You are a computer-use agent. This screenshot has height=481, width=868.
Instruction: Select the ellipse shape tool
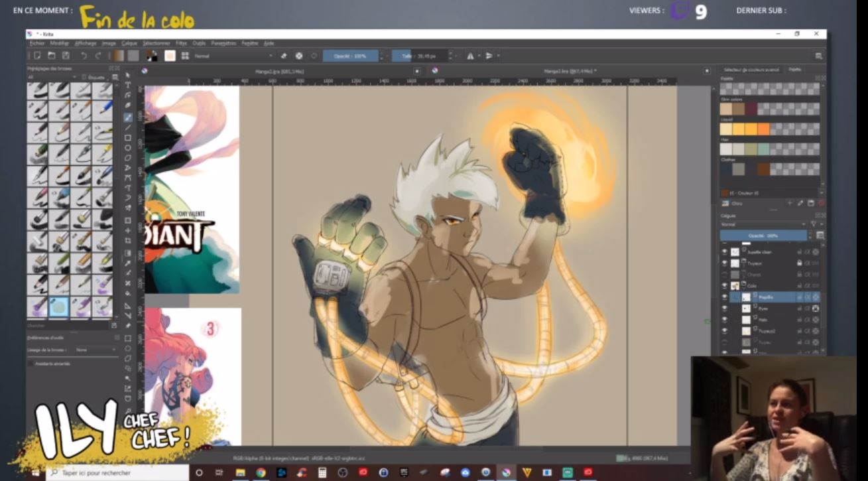click(x=127, y=148)
